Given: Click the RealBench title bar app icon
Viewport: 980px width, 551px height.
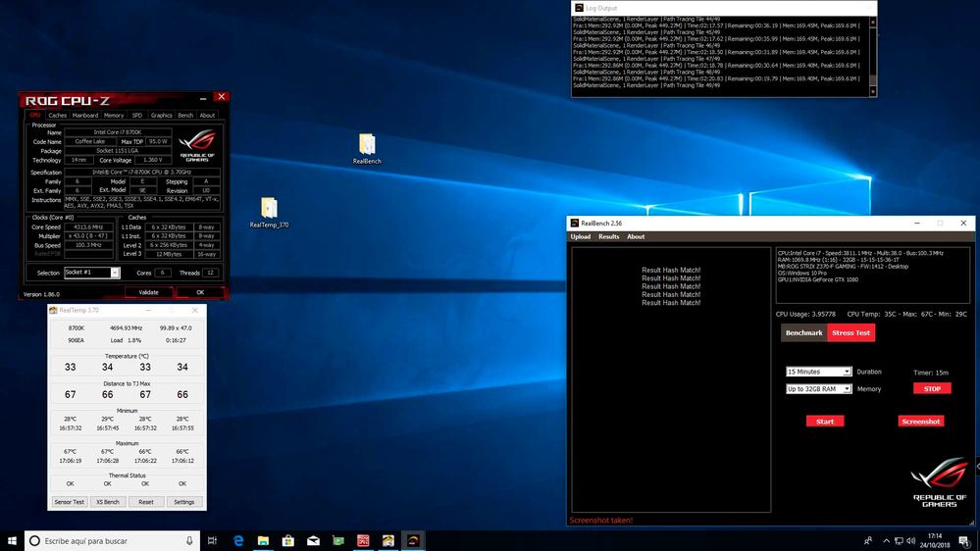Looking at the screenshot, I should (x=575, y=223).
